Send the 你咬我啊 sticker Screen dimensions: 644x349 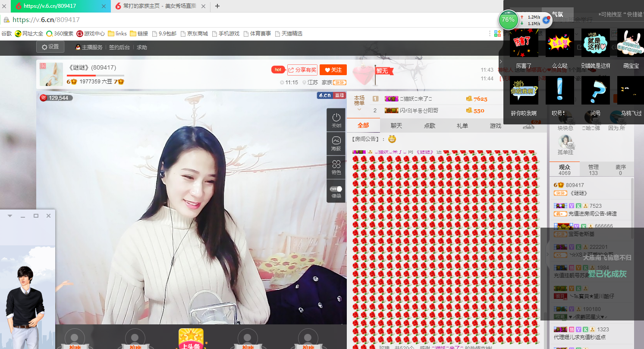pos(524,90)
